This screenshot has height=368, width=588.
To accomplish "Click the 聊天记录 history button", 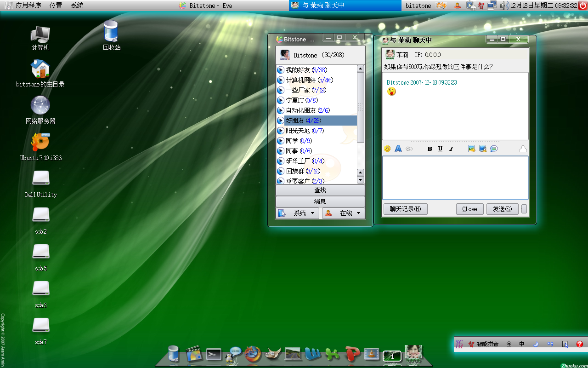I will click(x=406, y=209).
